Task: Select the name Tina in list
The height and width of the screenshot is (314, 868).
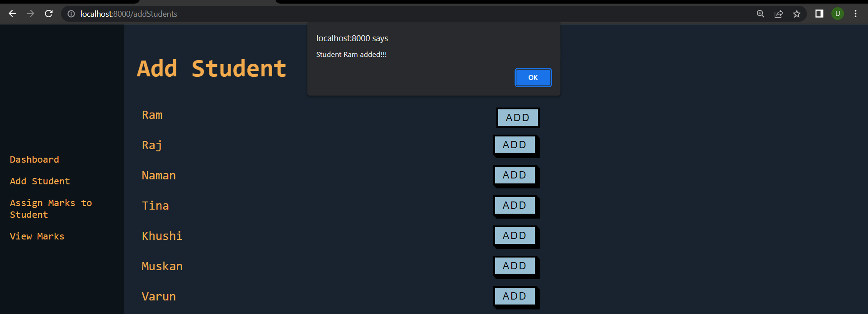Action: [x=155, y=206]
